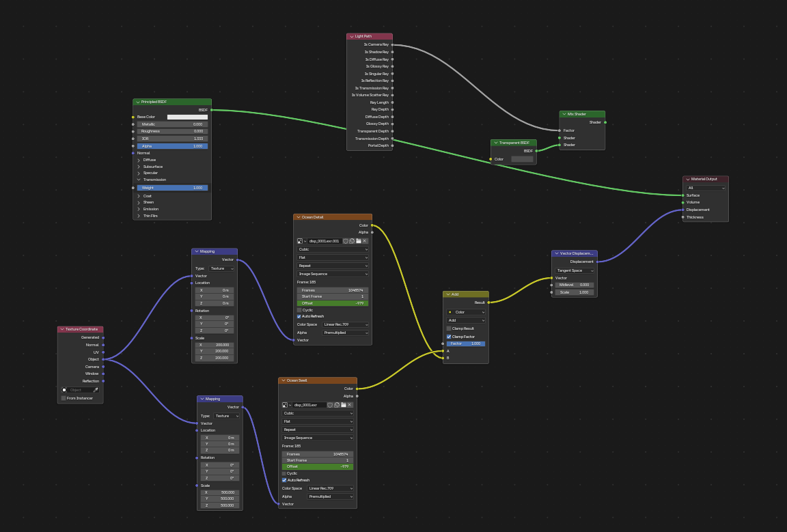Adjust the Factor slider in Add node
The width and height of the screenshot is (787, 532).
pyautogui.click(x=466, y=344)
